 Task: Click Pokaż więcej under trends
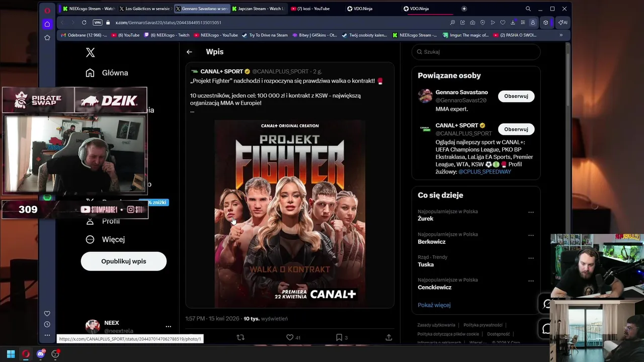434,305
